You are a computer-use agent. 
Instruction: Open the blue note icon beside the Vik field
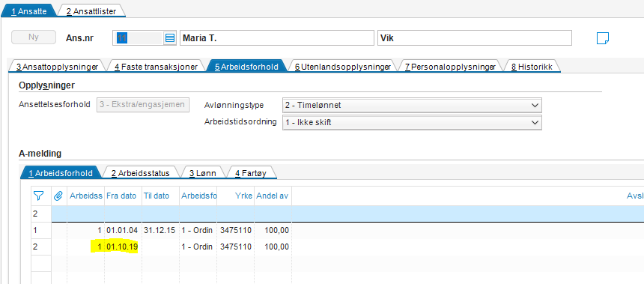click(x=603, y=37)
